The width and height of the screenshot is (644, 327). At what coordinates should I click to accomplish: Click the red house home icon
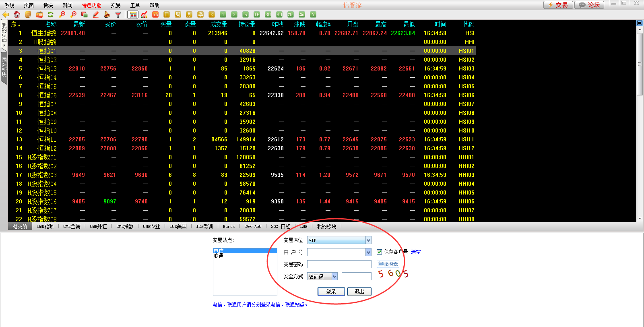point(17,14)
